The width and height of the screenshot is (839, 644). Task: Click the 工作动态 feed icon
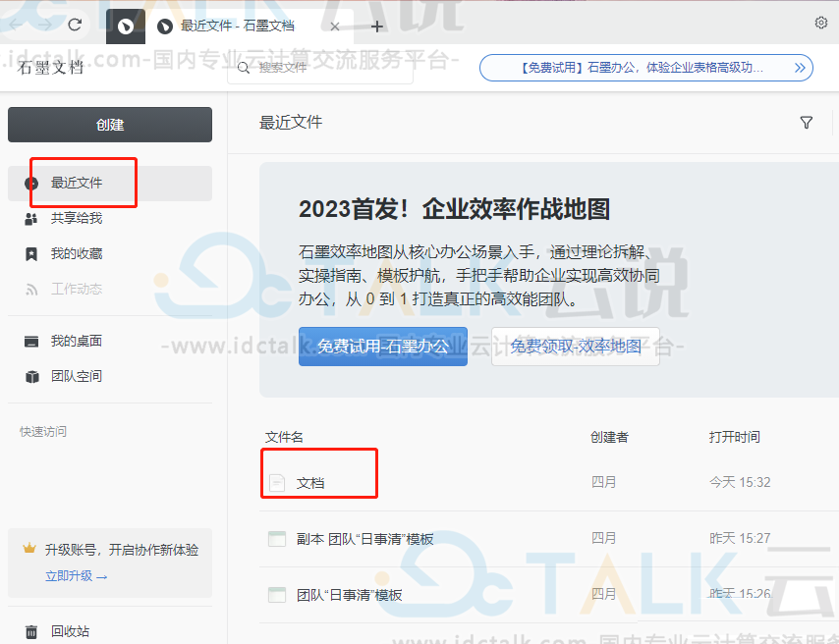(31, 290)
